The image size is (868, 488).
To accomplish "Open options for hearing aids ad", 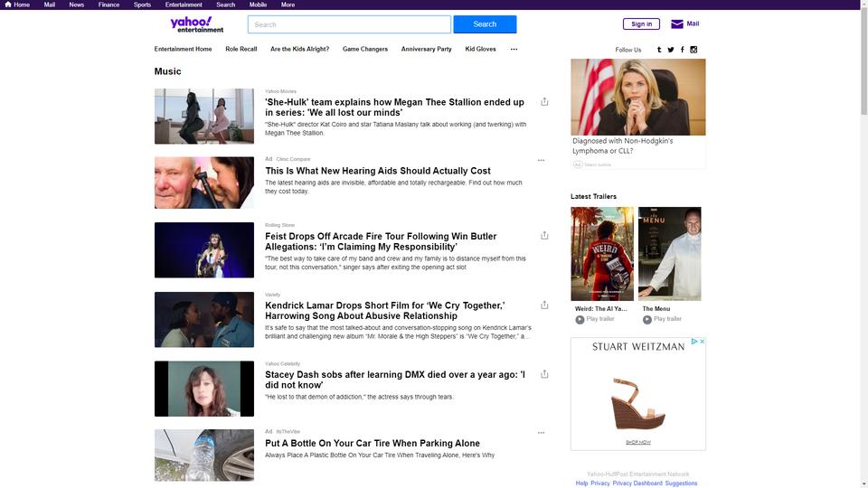I will (541, 161).
